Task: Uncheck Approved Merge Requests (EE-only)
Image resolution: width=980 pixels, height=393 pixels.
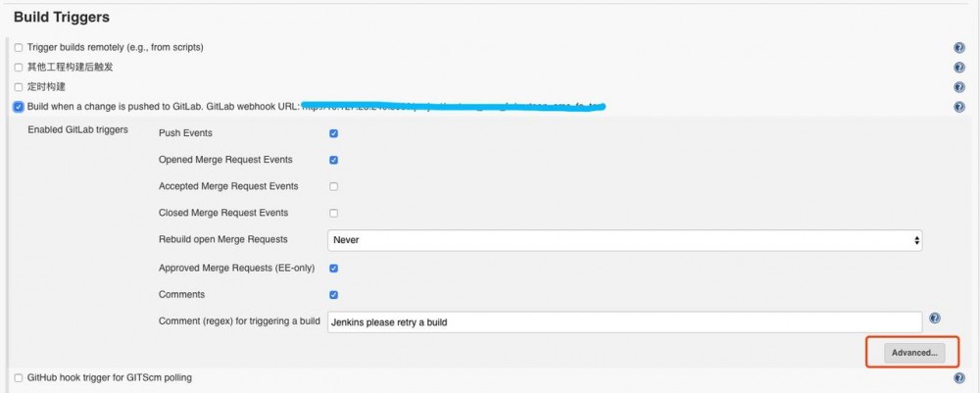Action: pyautogui.click(x=334, y=268)
